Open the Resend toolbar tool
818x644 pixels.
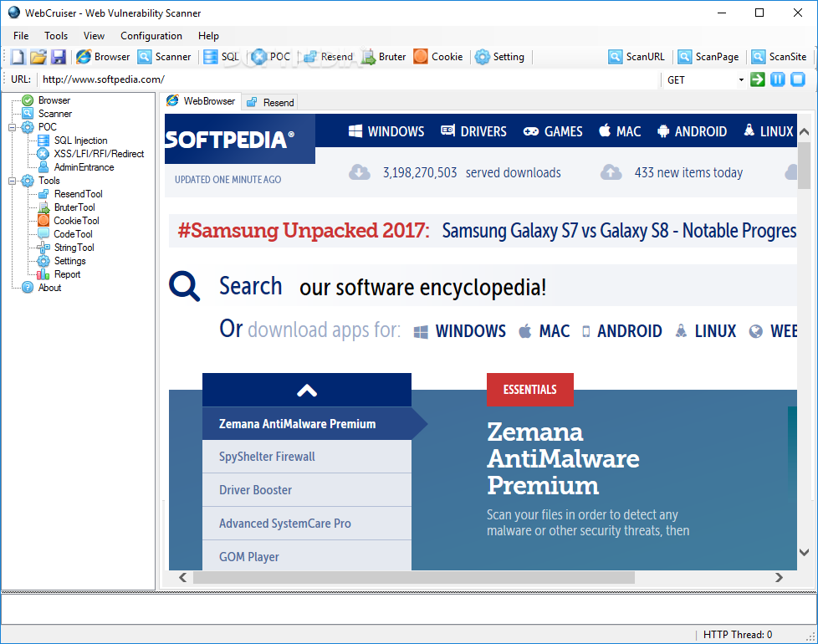coord(329,57)
